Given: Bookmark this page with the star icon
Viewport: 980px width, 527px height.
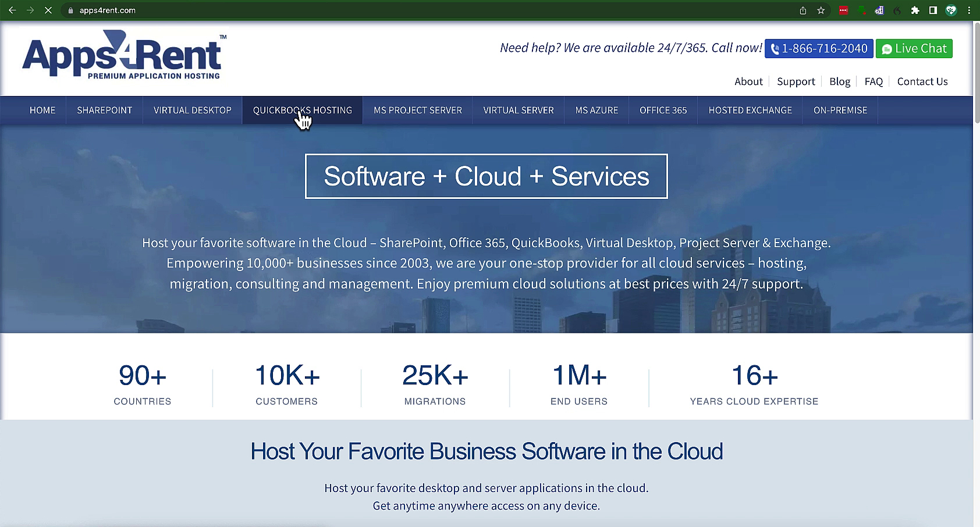Looking at the screenshot, I should pos(821,10).
